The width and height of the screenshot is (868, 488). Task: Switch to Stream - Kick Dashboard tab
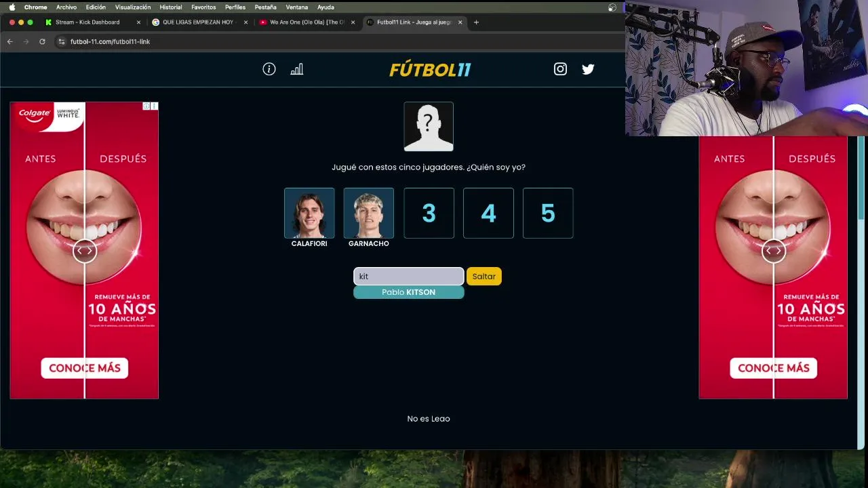coord(87,22)
